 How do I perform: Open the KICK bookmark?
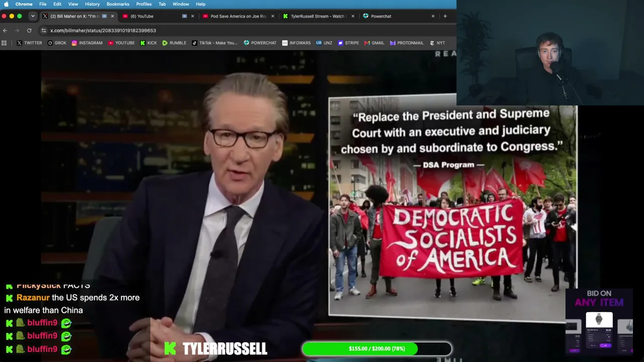pos(148,43)
